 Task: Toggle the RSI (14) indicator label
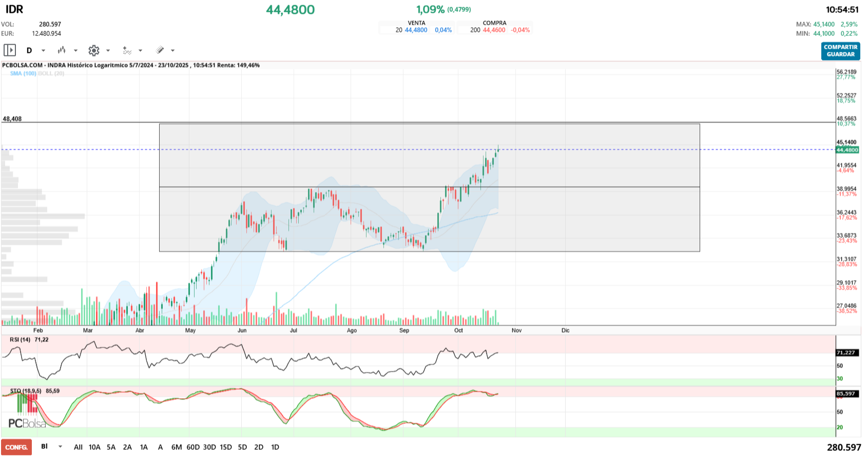point(20,340)
